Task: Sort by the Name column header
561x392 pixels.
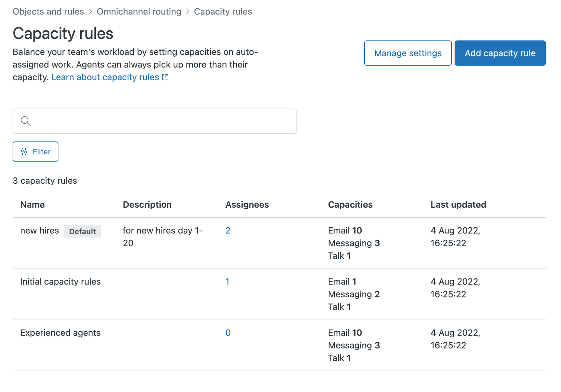Action: [32, 204]
